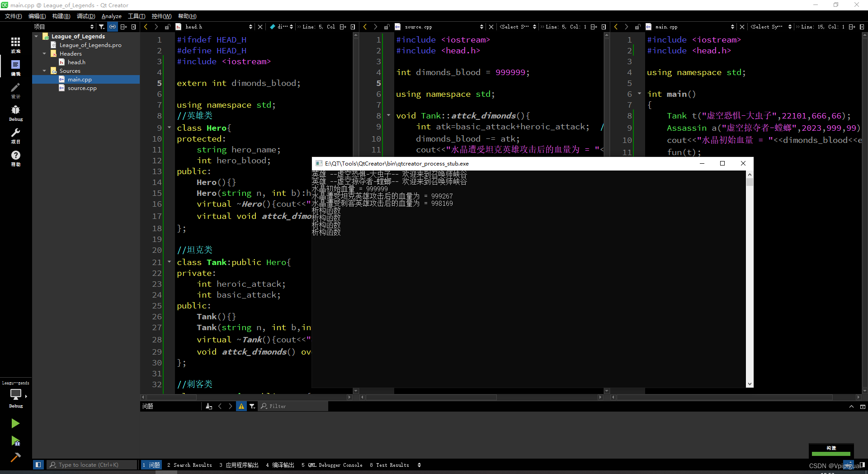Click the green build progress bar
The width and height of the screenshot is (868, 474).
coord(831,454)
